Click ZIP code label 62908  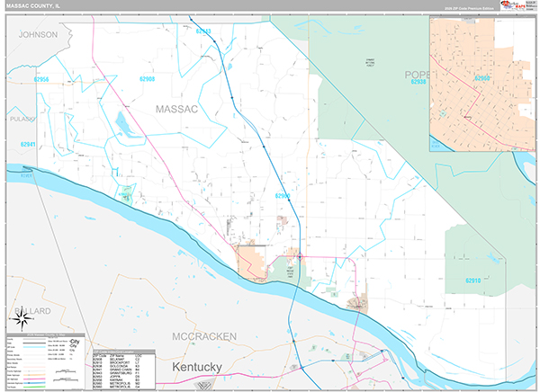point(147,79)
